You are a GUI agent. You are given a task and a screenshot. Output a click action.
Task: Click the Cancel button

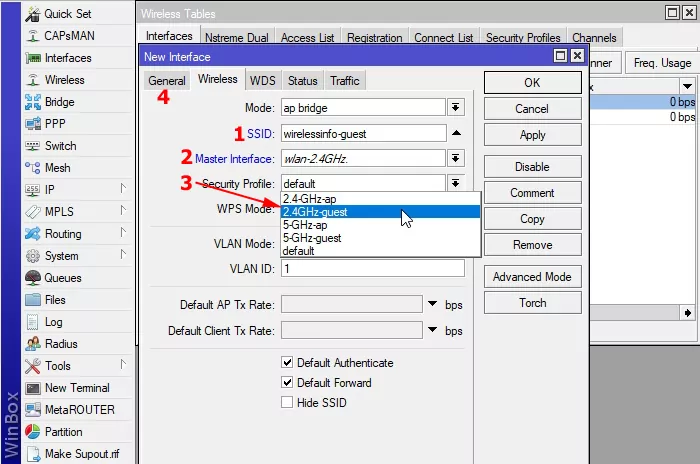[x=533, y=109]
